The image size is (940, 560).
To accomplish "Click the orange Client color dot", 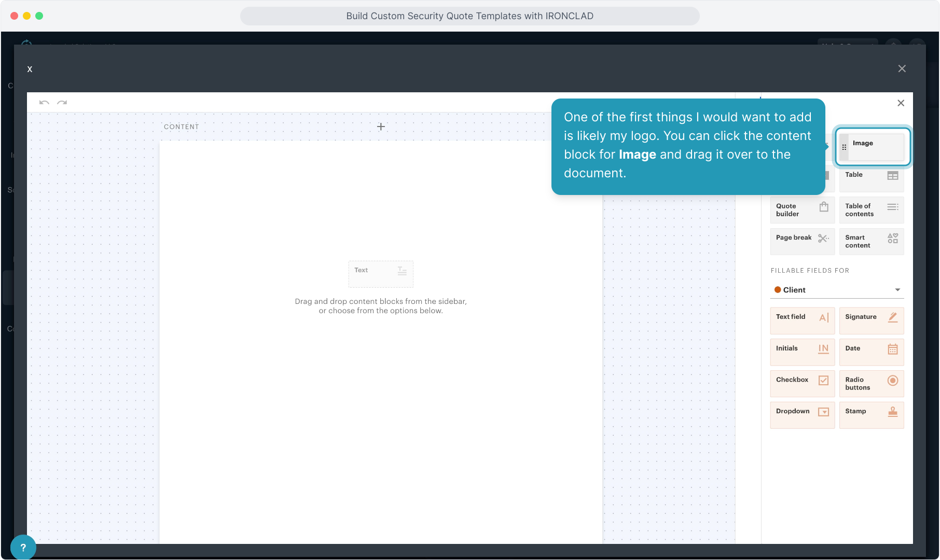I will (x=778, y=290).
